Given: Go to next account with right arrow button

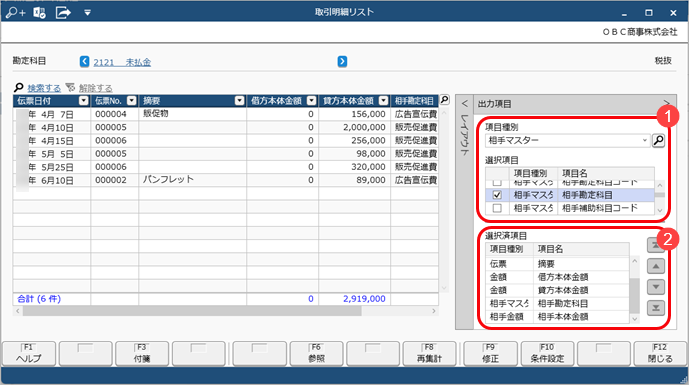Looking at the screenshot, I should pos(342,62).
